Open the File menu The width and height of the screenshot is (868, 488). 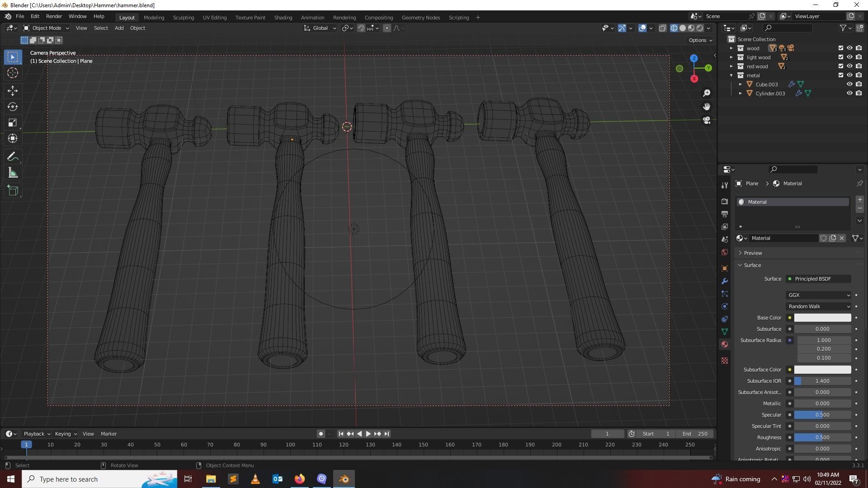[20, 16]
